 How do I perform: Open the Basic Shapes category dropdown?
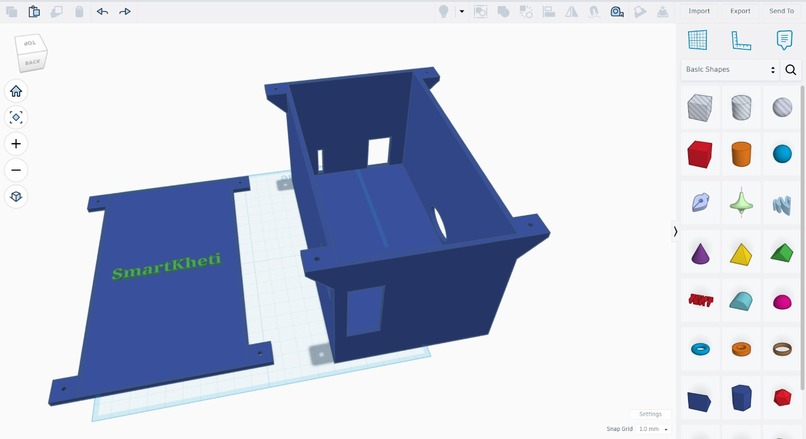[730, 69]
